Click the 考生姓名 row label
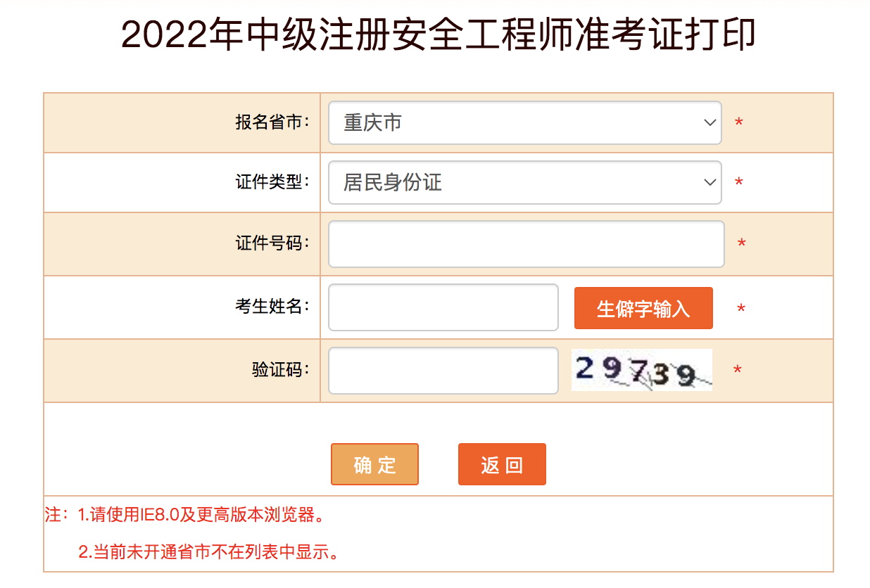The width and height of the screenshot is (870, 588). (x=272, y=307)
